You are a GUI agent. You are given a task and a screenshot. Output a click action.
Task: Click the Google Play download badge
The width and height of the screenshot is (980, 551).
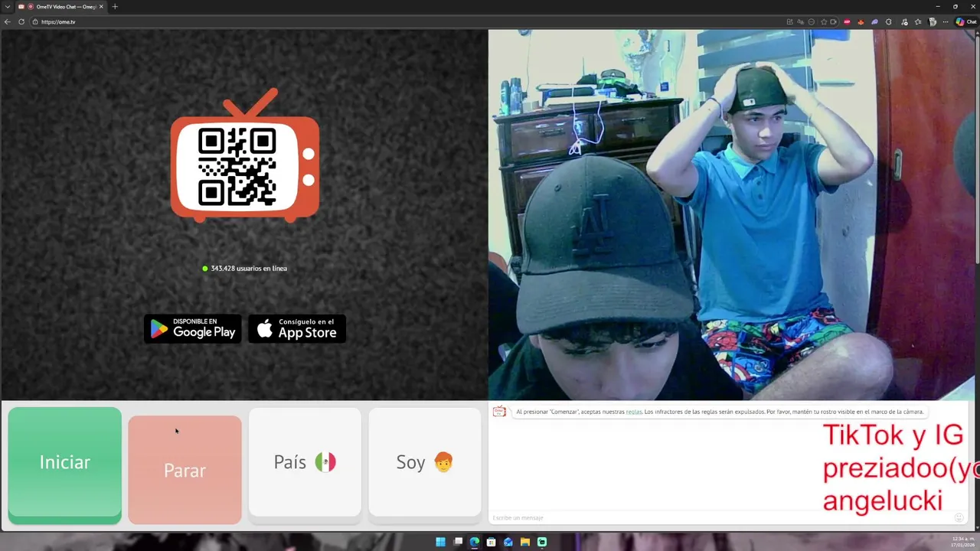[193, 329]
